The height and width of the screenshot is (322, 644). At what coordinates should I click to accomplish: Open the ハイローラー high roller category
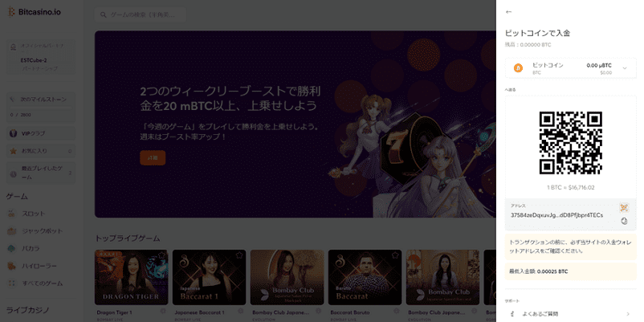(x=41, y=266)
